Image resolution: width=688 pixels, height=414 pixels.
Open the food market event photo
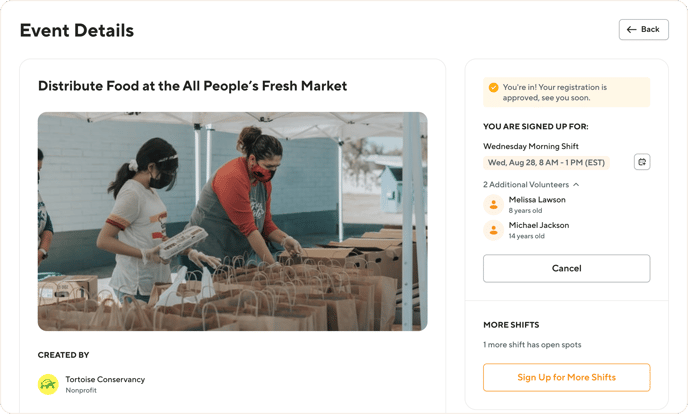pyautogui.click(x=232, y=221)
